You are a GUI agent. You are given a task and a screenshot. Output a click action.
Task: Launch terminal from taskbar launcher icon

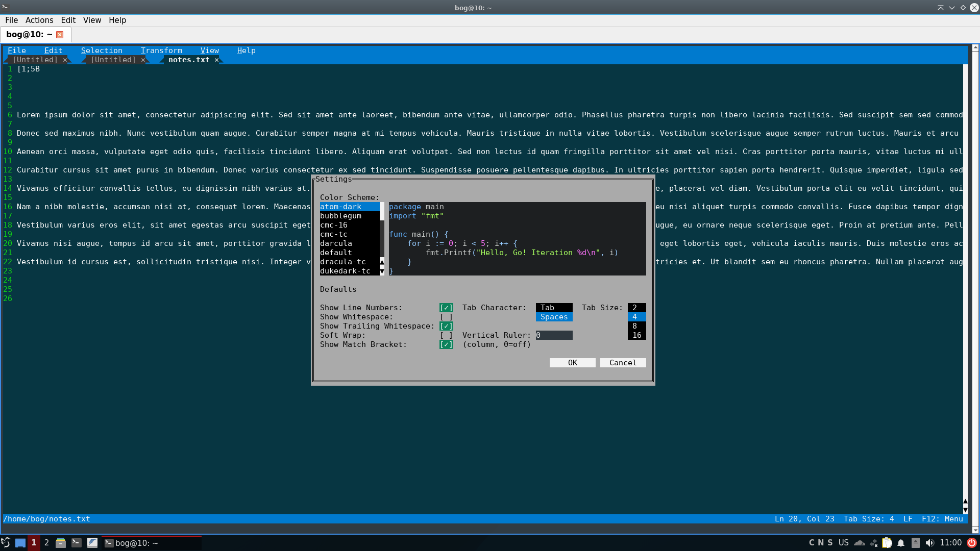point(77,543)
